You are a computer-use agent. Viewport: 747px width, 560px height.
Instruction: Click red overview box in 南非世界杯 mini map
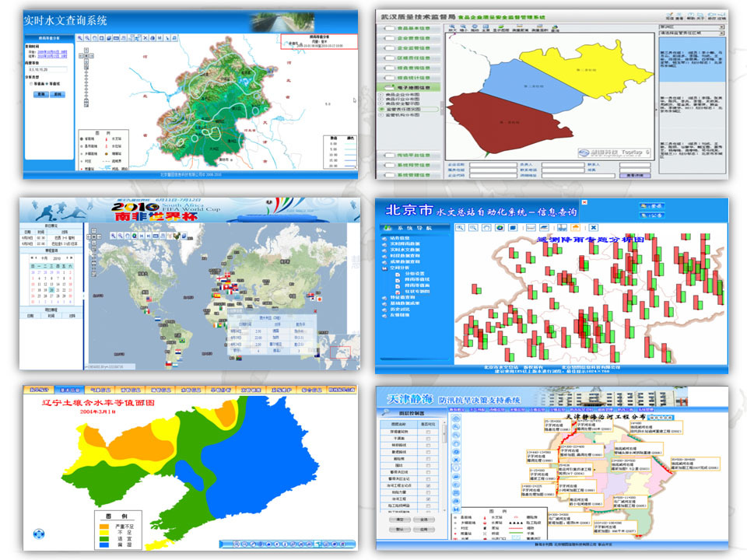[340, 353]
